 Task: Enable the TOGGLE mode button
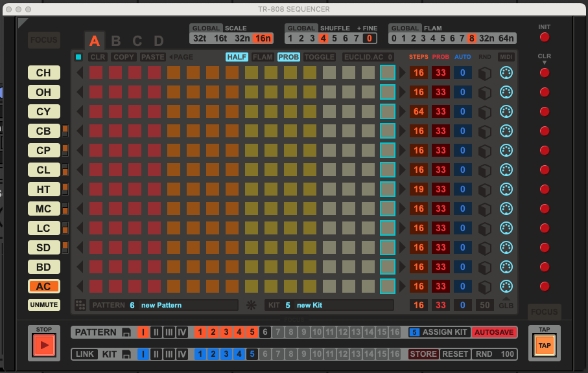(x=319, y=57)
